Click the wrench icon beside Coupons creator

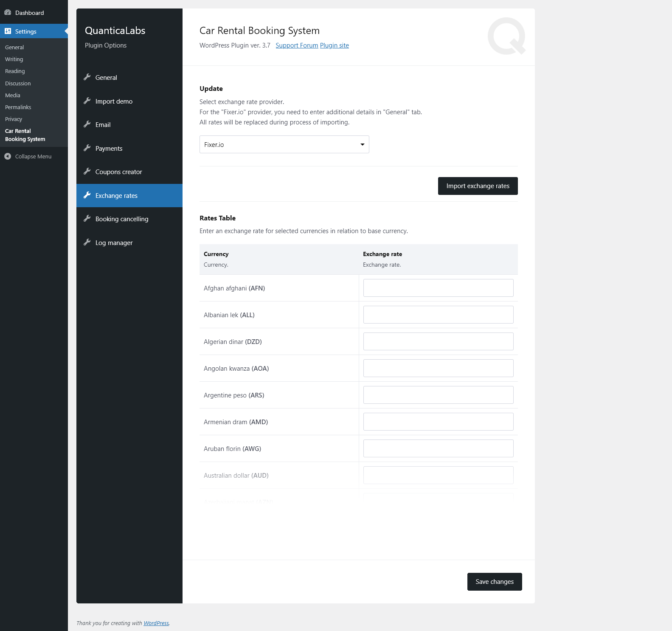click(x=87, y=171)
